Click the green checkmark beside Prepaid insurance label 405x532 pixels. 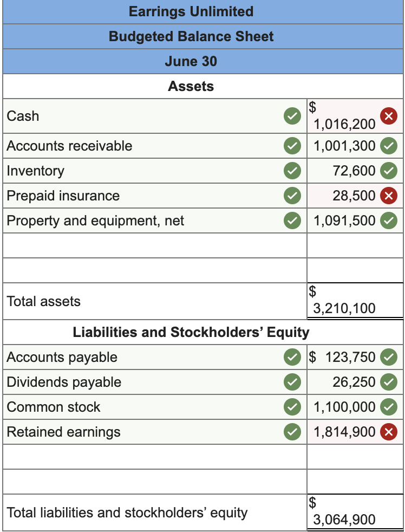(x=292, y=195)
